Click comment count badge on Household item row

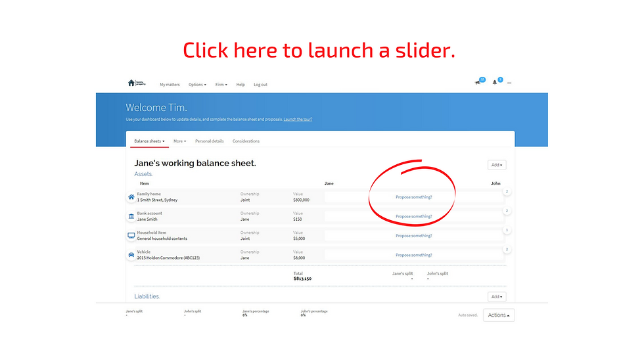pos(507,230)
